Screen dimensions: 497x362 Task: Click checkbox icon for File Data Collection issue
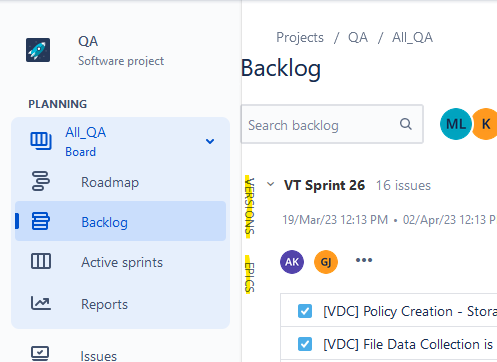tap(305, 344)
